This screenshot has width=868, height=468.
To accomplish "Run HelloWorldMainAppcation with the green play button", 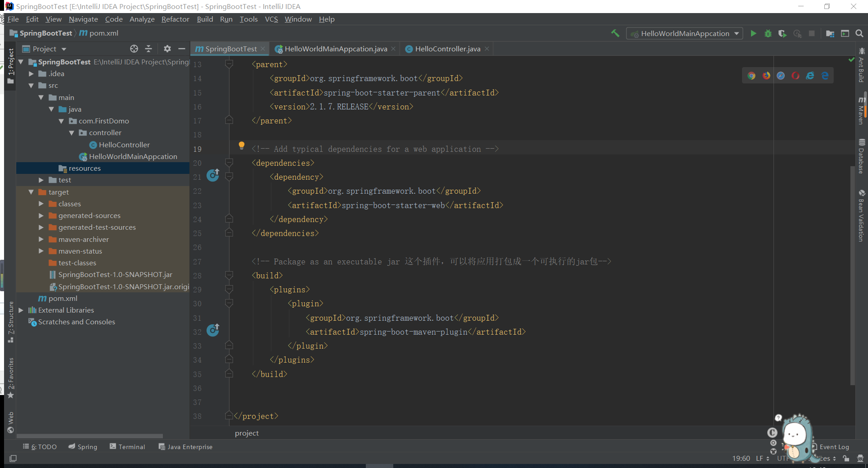I will [x=753, y=33].
